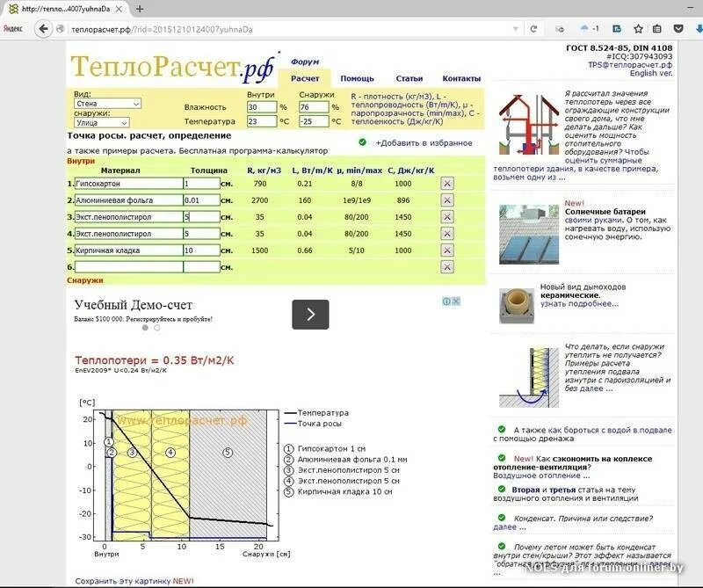Viewport: 703px width, 588px height.
Task: Click the solar panels thumbnail image
Action: tap(529, 234)
